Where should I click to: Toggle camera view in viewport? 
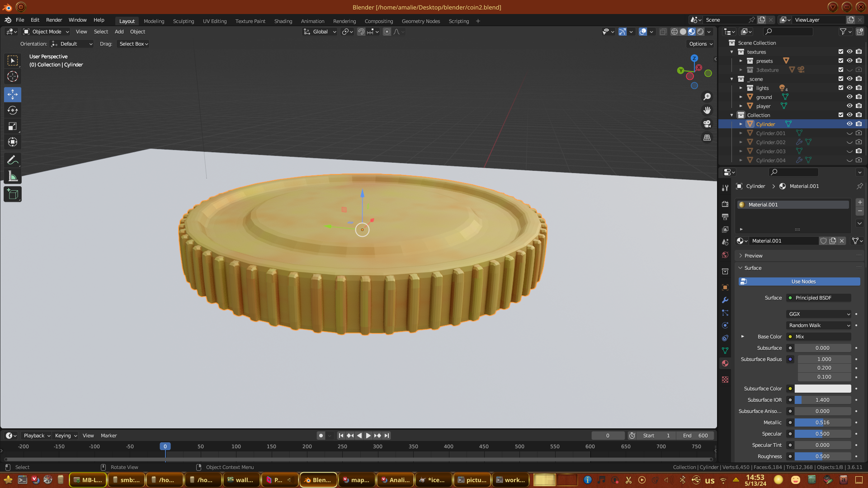[707, 124]
